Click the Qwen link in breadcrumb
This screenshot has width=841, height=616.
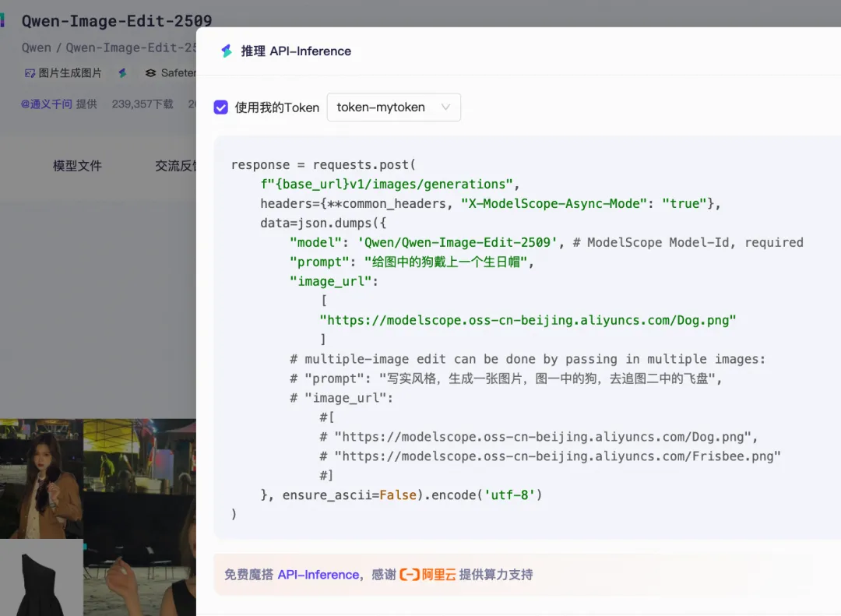coord(36,48)
